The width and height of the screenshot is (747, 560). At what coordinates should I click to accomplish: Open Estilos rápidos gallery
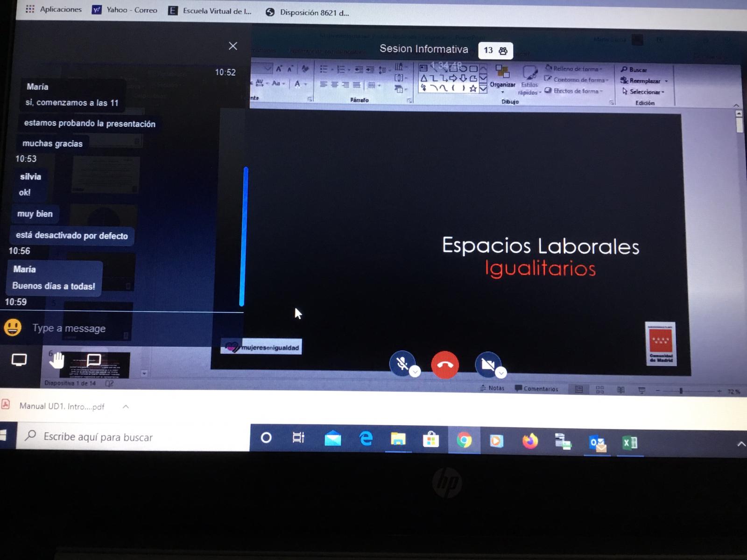(x=529, y=80)
